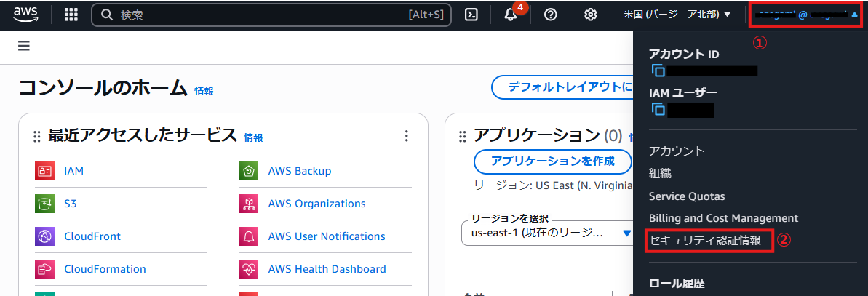Open AWS Health Dashboard link
Screen dimensions: 868x296
point(327,269)
